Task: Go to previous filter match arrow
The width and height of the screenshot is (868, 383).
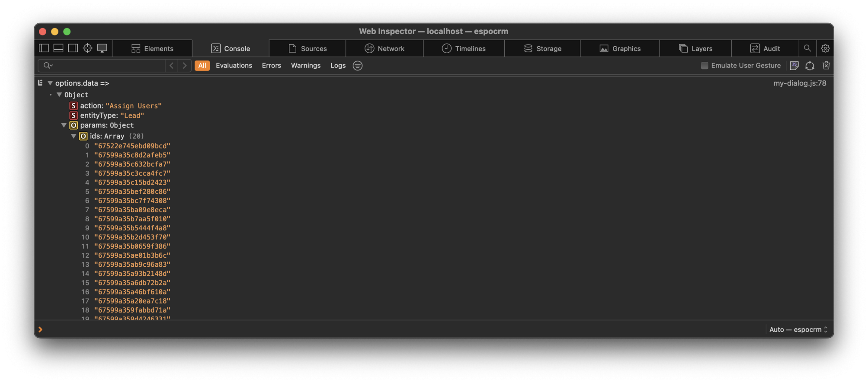Action: (172, 65)
